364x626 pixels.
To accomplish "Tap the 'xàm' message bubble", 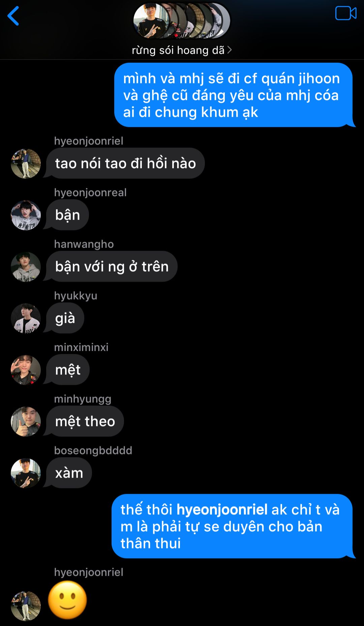I will (69, 473).
